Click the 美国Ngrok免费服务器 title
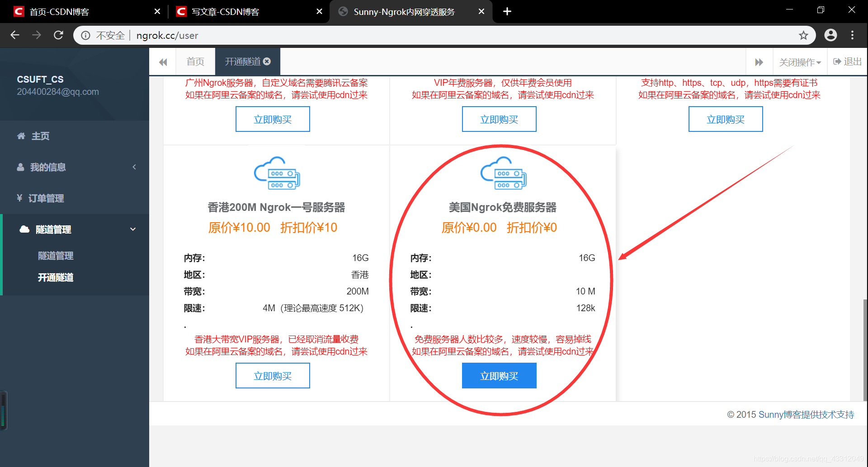This screenshot has height=467, width=868. coord(503,207)
